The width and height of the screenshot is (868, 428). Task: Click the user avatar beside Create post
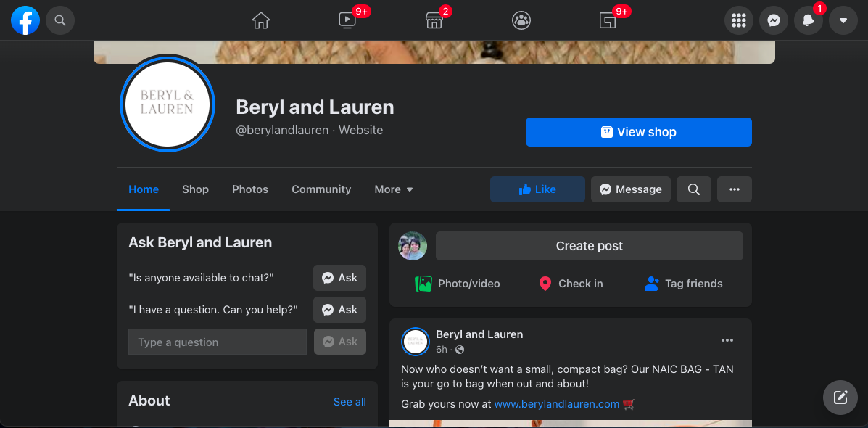pos(413,246)
